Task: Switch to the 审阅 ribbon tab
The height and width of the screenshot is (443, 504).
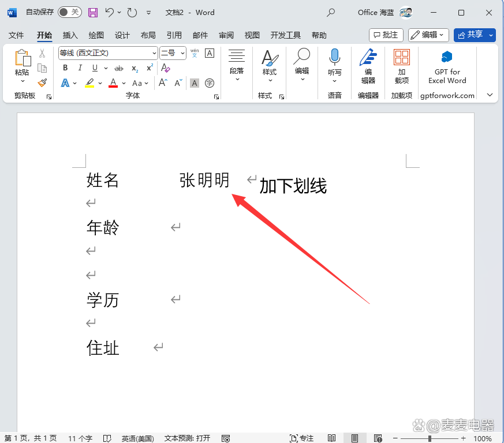Action: pyautogui.click(x=226, y=35)
